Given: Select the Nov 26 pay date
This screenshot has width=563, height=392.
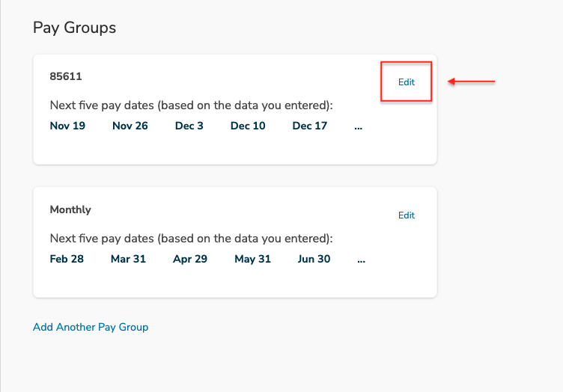Looking at the screenshot, I should click(130, 126).
